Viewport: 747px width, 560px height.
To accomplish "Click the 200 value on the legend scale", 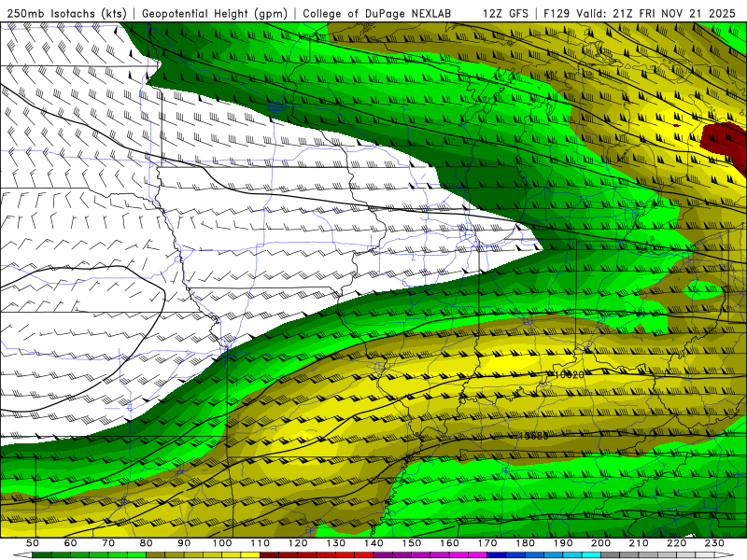I will 600,543.
